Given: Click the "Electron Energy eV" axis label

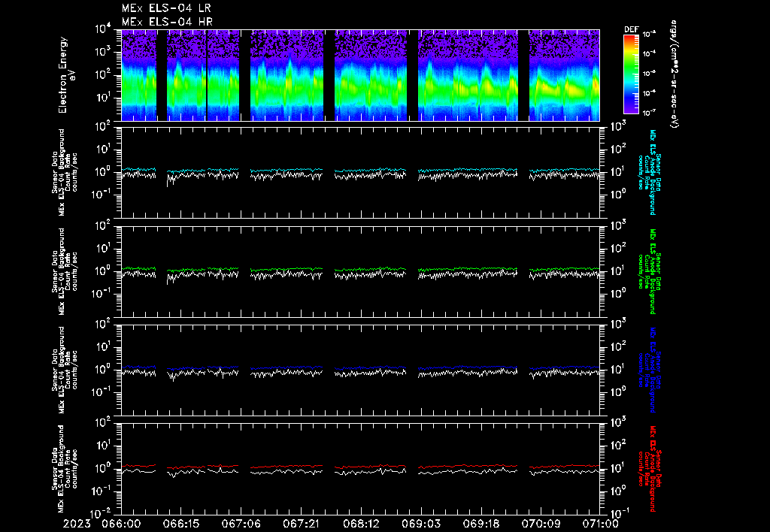Looking at the screenshot, I should click(x=66, y=75).
